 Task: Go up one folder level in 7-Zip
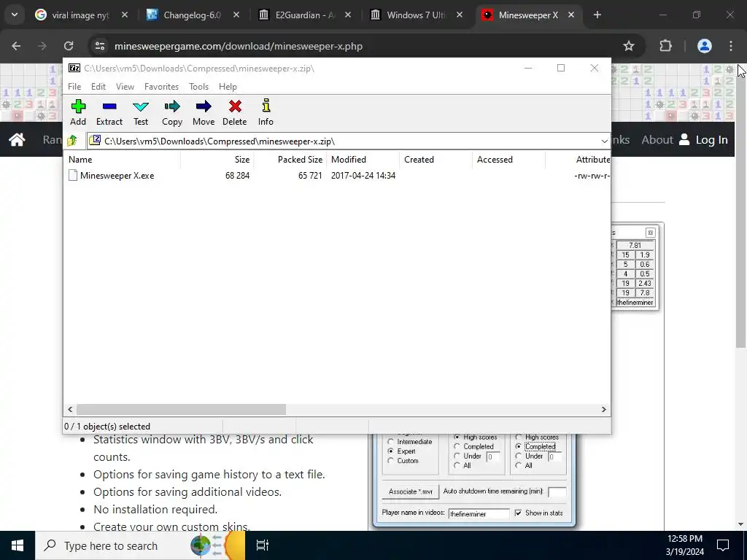pyautogui.click(x=72, y=141)
